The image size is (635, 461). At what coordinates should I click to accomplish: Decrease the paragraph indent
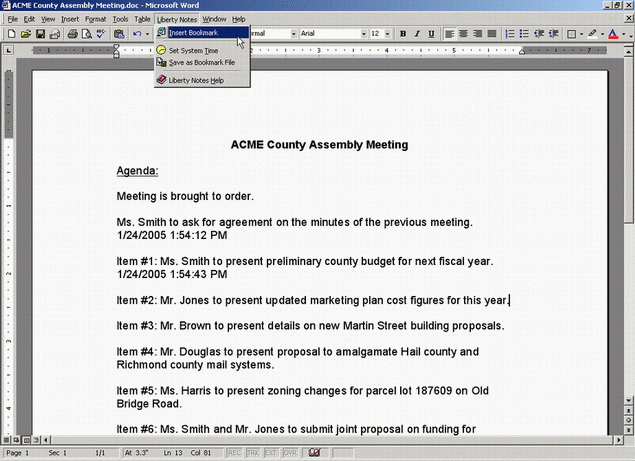(539, 34)
